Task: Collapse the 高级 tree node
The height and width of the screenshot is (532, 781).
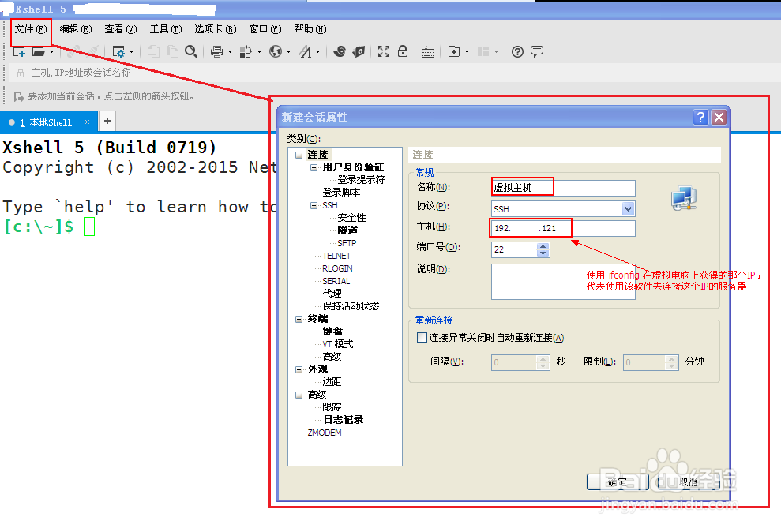Action: pos(299,395)
